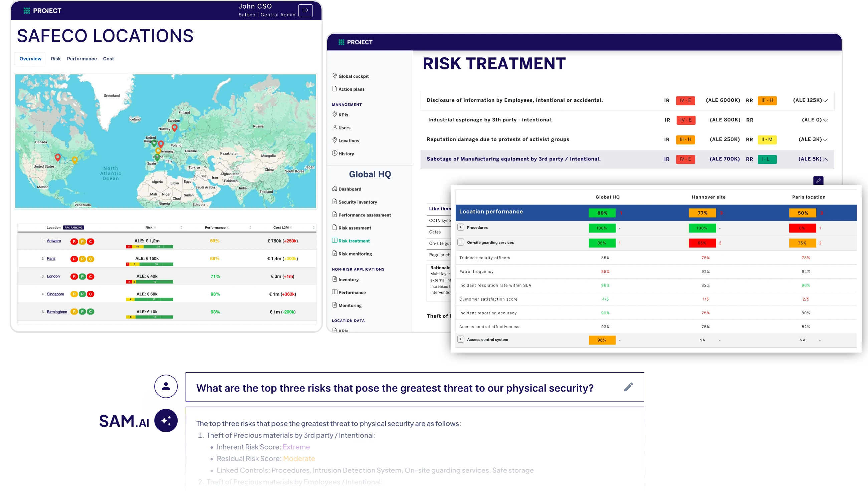Screen dimensions: 868x491
Task: Expand the Reputation damage risk row
Action: [x=825, y=140]
